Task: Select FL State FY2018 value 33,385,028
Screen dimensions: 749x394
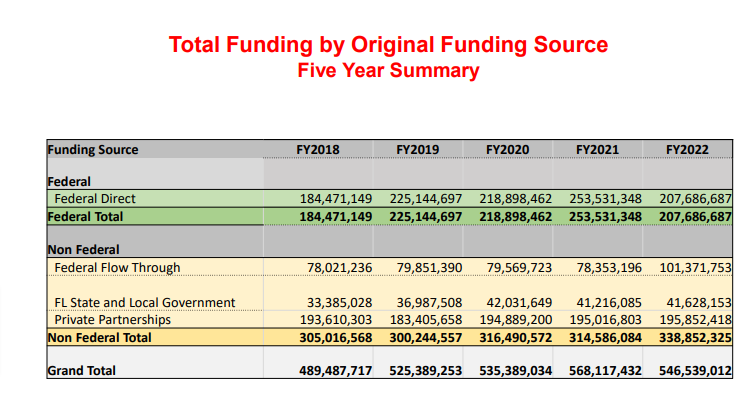Action: 340,302
